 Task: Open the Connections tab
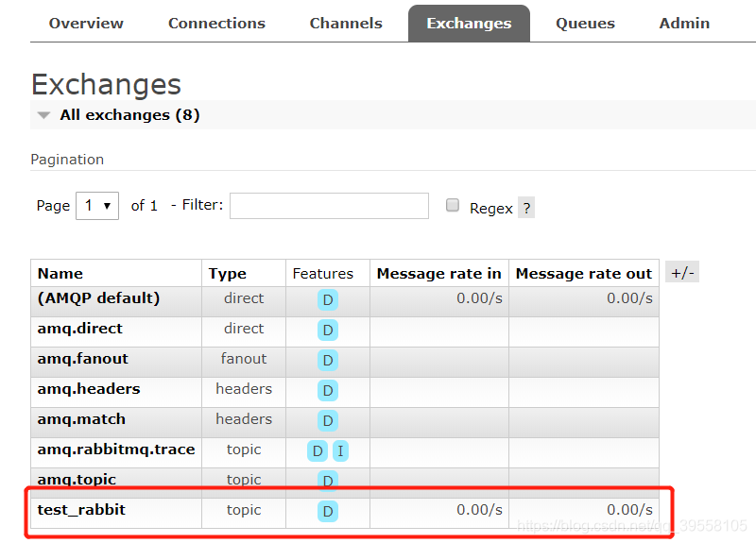point(216,24)
